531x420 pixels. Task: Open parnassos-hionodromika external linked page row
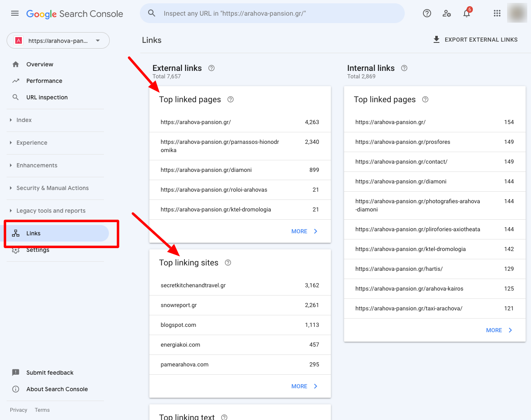point(240,146)
